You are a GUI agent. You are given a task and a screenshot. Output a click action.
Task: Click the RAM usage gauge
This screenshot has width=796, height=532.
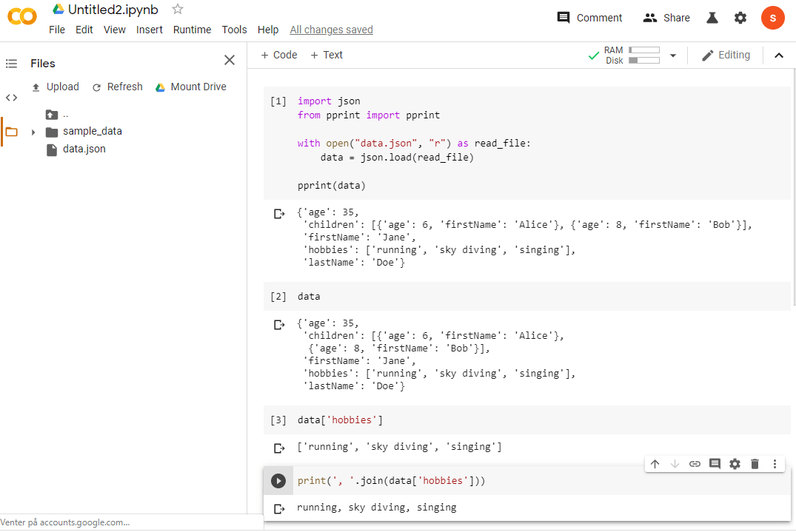coord(643,50)
